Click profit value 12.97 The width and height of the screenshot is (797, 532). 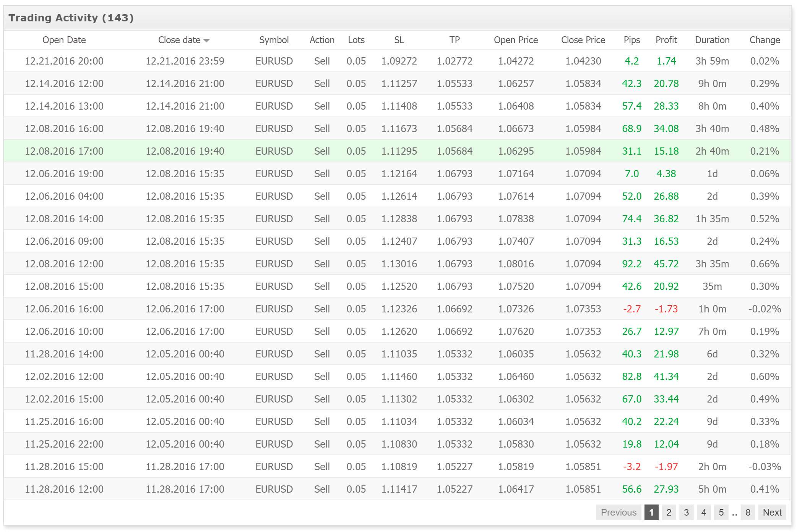[666, 331]
